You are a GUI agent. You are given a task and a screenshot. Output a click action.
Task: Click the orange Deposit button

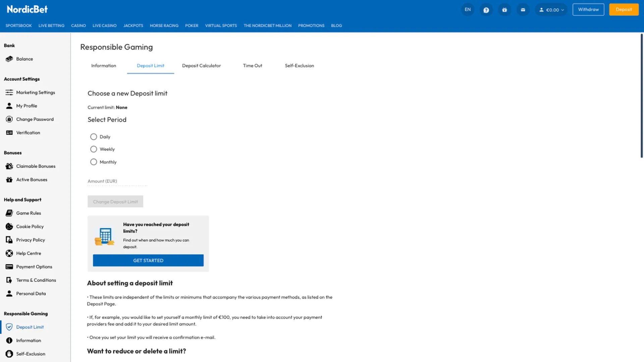pyautogui.click(x=624, y=10)
